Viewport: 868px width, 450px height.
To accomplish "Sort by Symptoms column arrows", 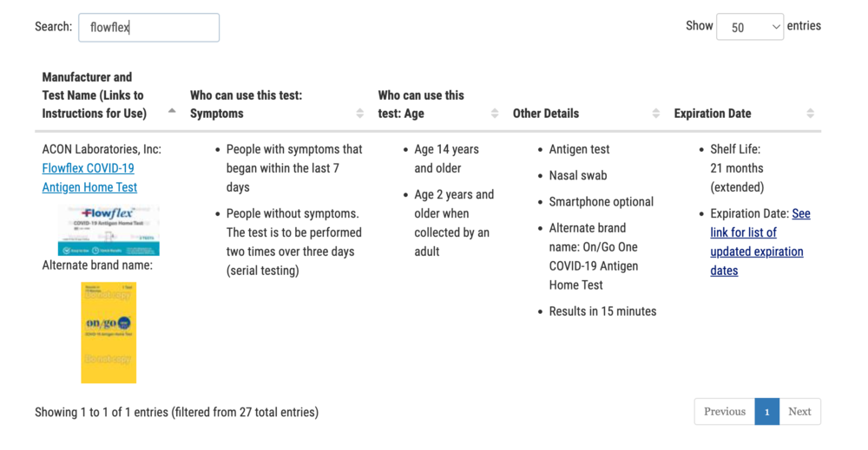I will (x=360, y=114).
